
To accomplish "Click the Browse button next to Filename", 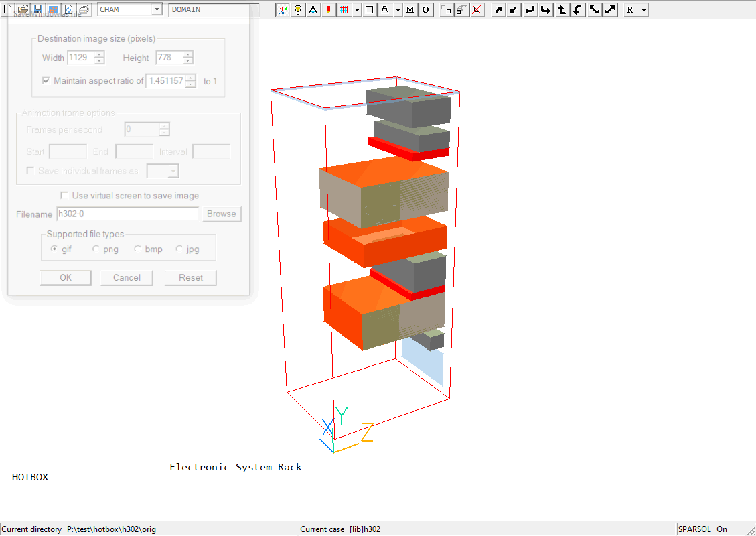I will (221, 214).
